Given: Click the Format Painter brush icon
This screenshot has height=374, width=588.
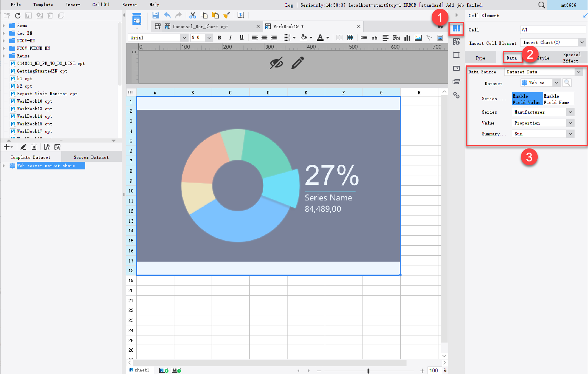Looking at the screenshot, I should coord(227,15).
